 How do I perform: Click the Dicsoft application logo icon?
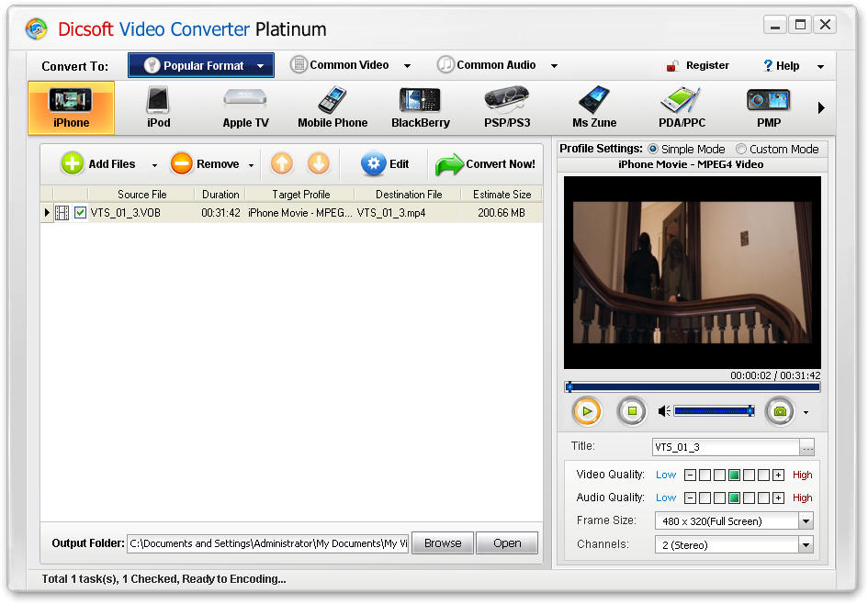click(x=37, y=28)
